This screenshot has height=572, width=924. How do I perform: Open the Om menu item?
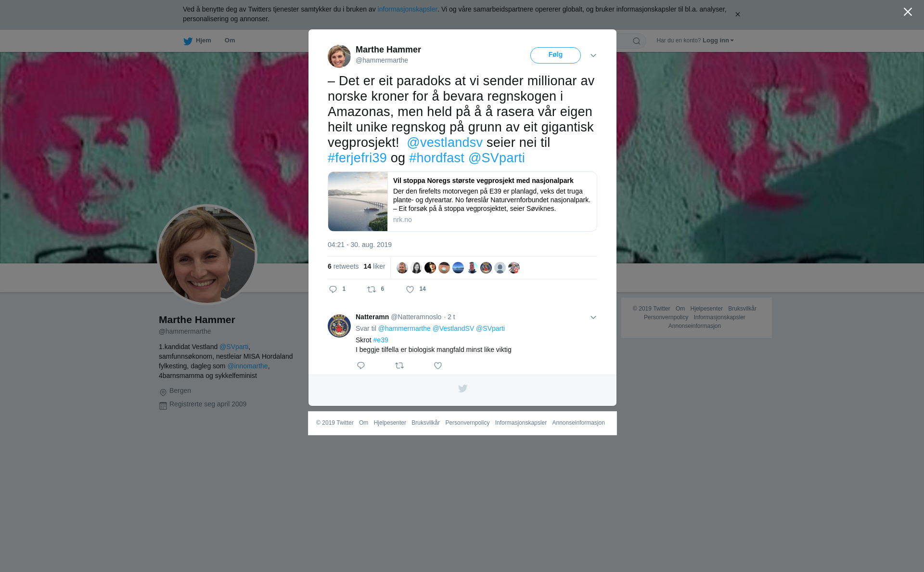pyautogui.click(x=230, y=40)
